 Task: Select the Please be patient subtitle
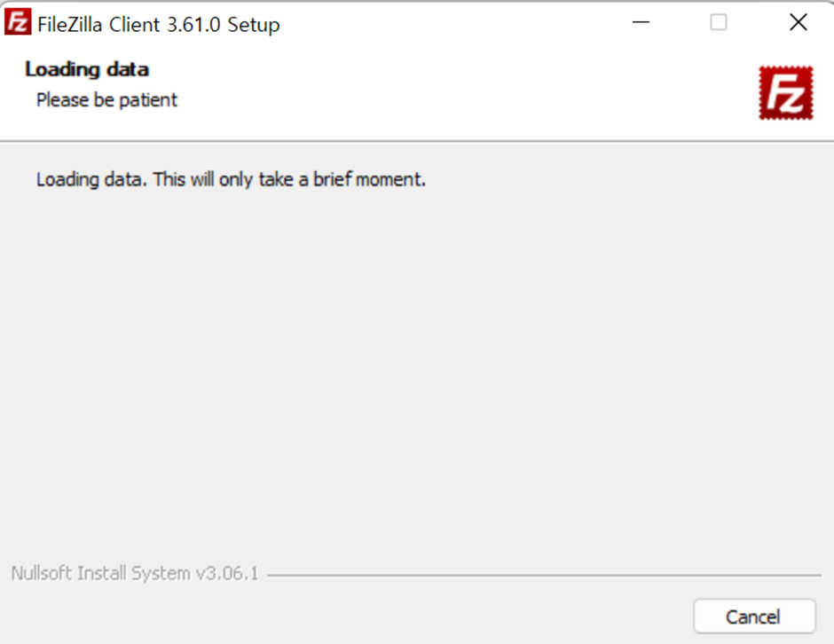(106, 100)
